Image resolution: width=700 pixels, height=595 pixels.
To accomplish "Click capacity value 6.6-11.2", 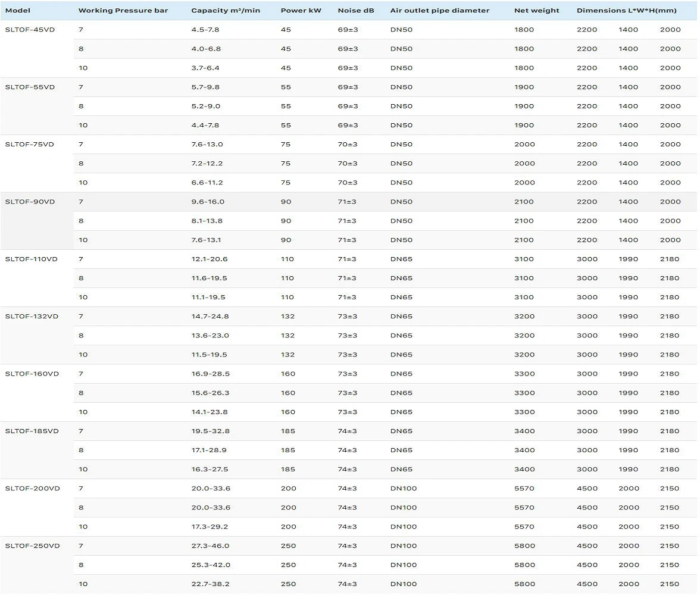I will pyautogui.click(x=207, y=183).
